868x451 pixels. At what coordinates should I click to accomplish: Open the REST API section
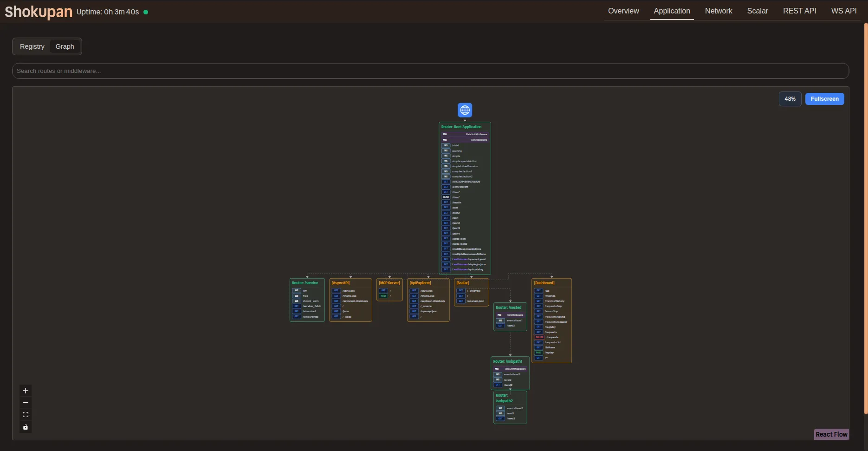[x=799, y=11]
